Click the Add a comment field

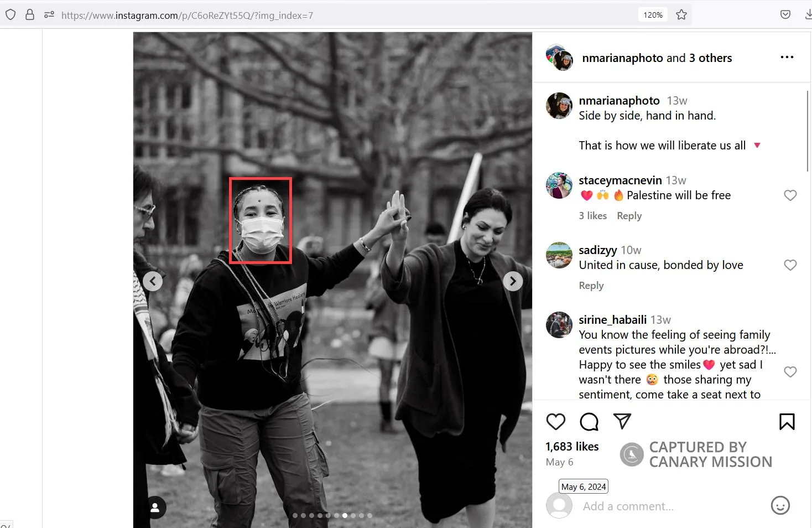coord(628,505)
